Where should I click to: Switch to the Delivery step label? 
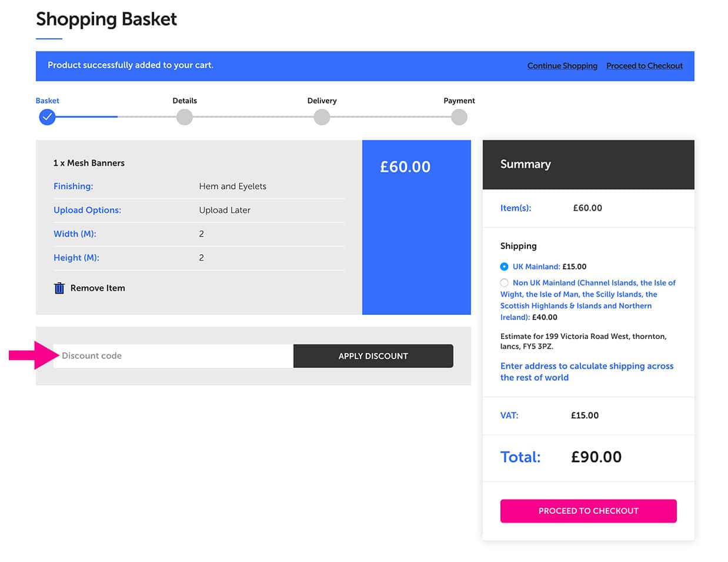pyautogui.click(x=322, y=101)
